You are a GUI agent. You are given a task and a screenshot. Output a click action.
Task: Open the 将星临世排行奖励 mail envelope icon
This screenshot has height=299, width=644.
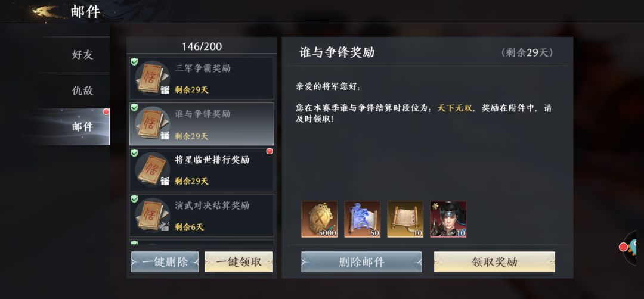(x=151, y=169)
